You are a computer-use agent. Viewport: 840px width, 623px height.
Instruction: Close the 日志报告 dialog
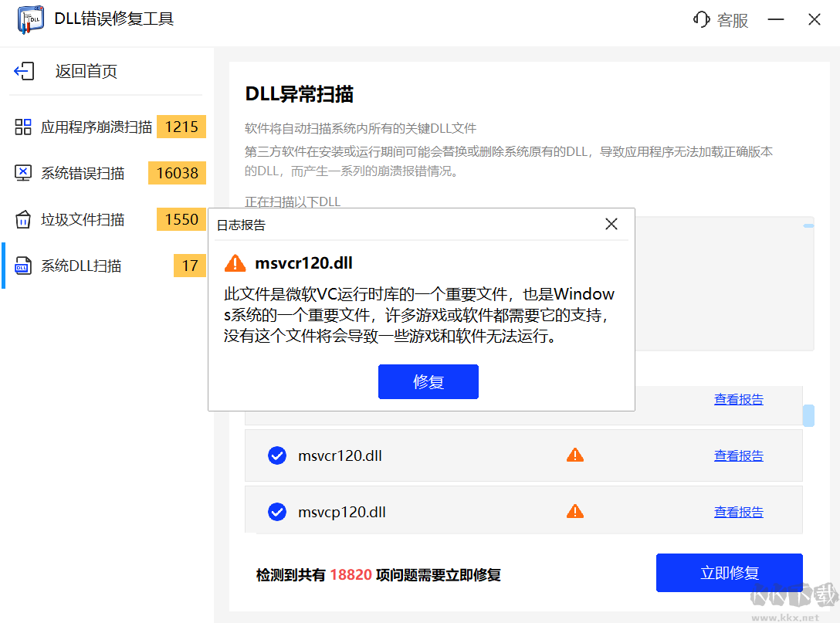611,224
